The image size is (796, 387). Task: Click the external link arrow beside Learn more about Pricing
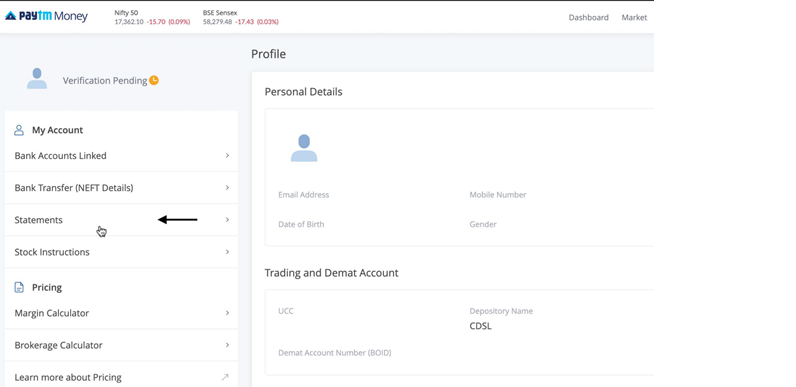[225, 377]
